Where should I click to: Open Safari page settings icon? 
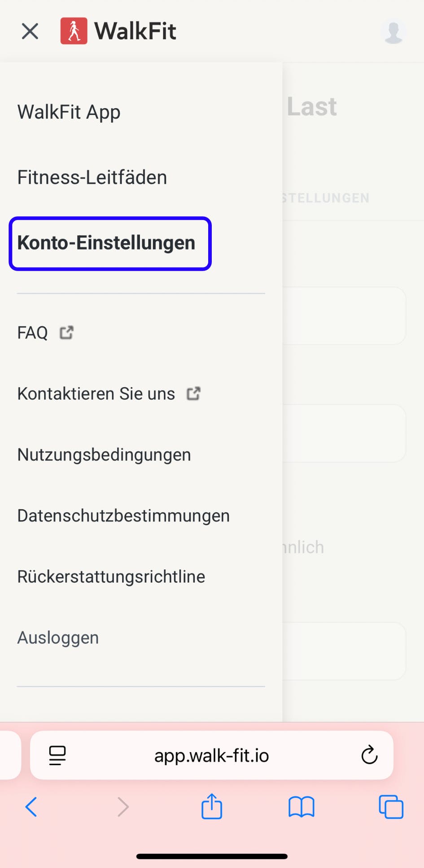(x=57, y=755)
